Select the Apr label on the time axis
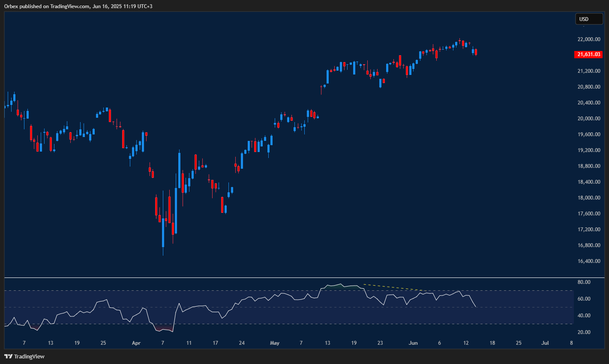609x364 pixels. click(x=136, y=343)
